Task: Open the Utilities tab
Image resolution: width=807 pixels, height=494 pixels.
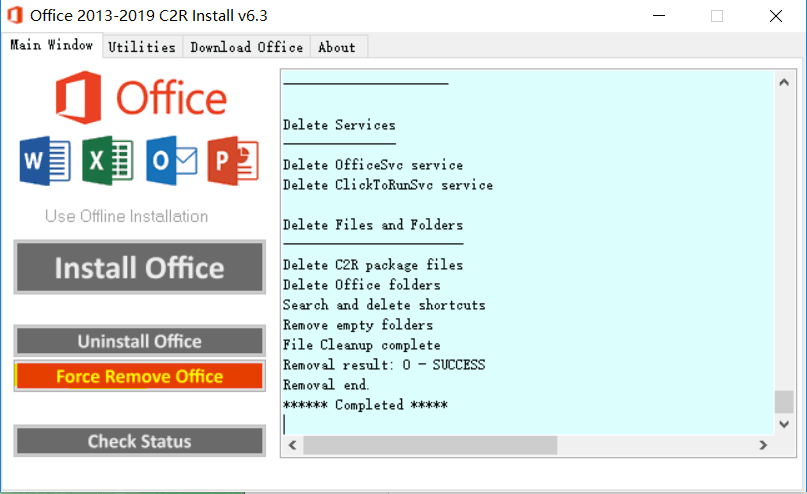Action: [x=142, y=47]
